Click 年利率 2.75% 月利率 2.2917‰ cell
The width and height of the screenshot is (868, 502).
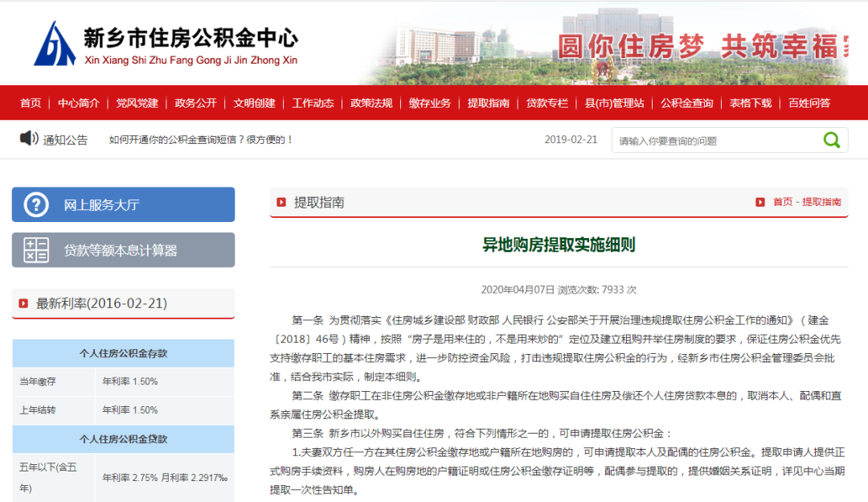165,478
